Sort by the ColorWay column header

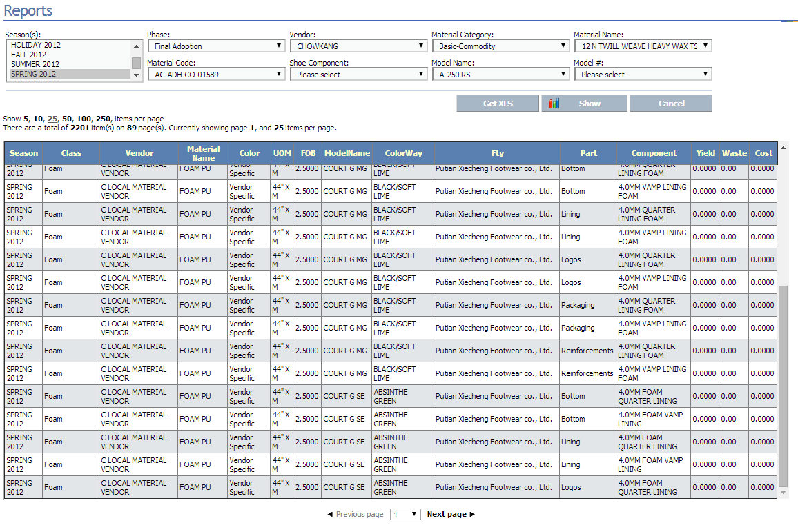[x=404, y=153]
